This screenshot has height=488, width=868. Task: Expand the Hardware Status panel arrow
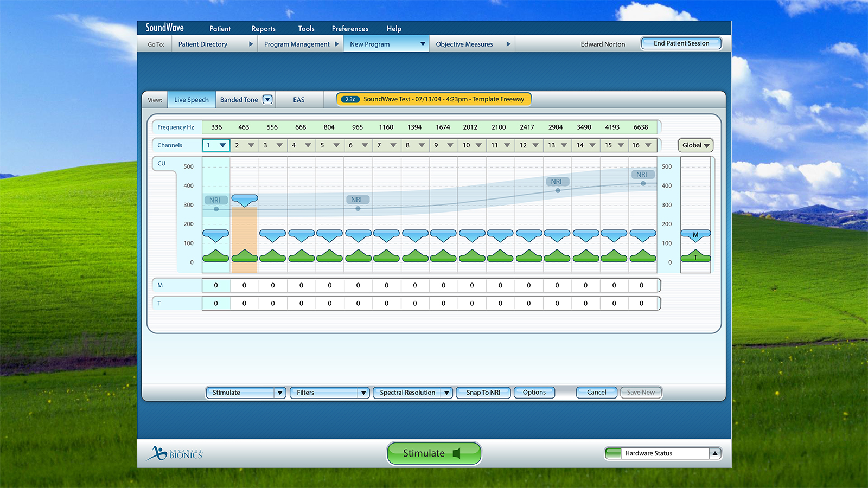[715, 453]
